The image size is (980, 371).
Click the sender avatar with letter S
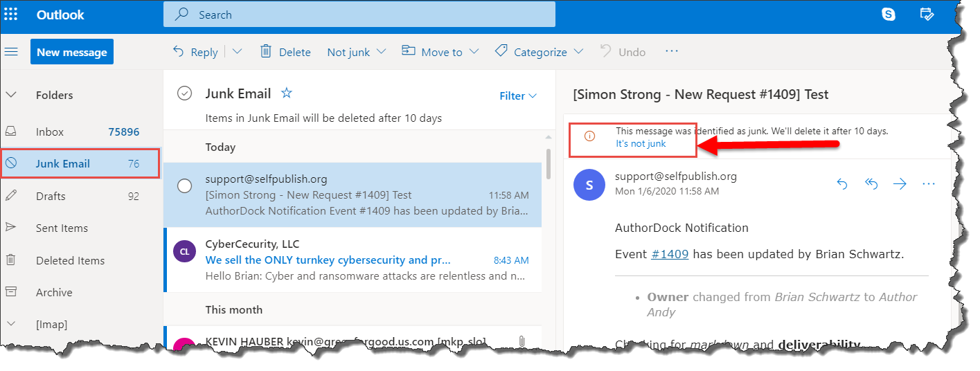pos(589,185)
